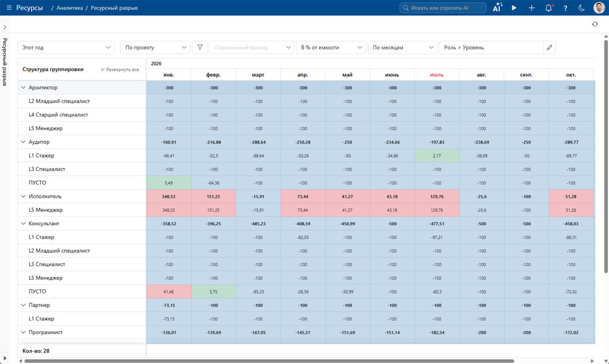
Task: Click the 'Роль > Уровень' grouping field
Action: 491,47
